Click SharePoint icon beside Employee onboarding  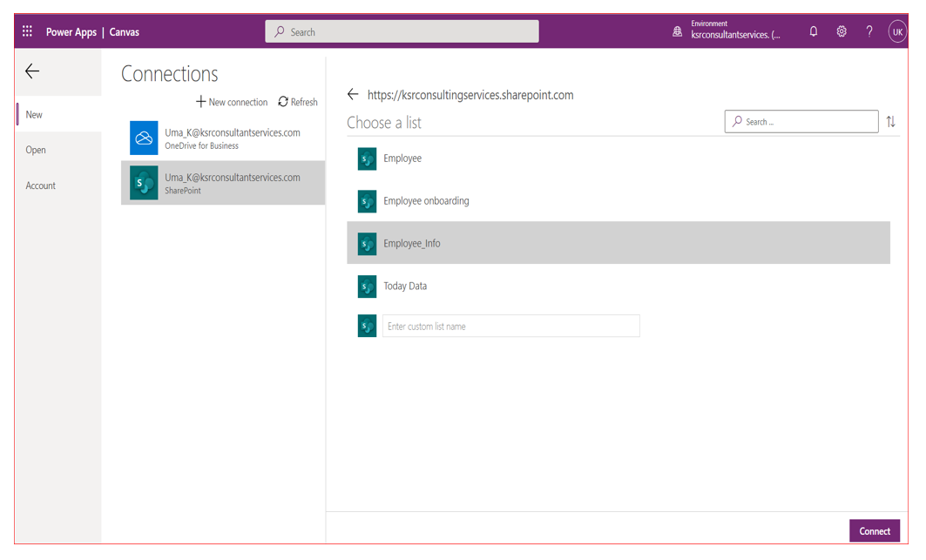point(367,201)
